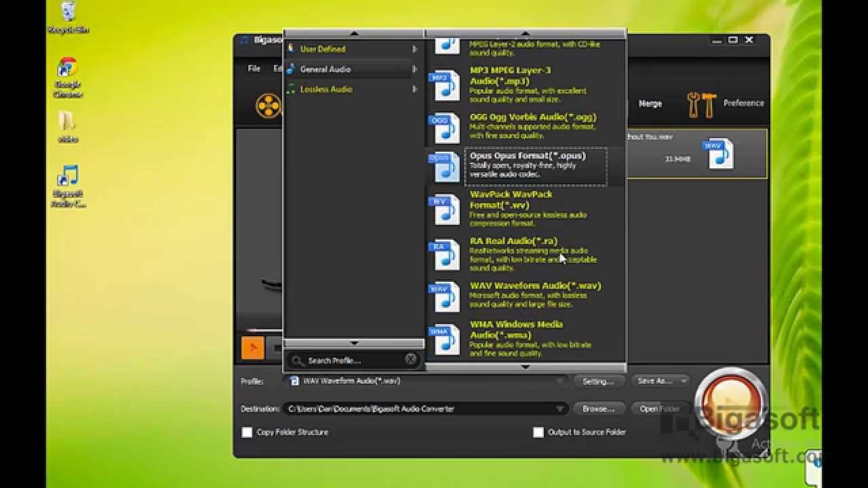The image size is (868, 488).
Task: Open the Save As dropdown arrow
Action: (x=684, y=381)
